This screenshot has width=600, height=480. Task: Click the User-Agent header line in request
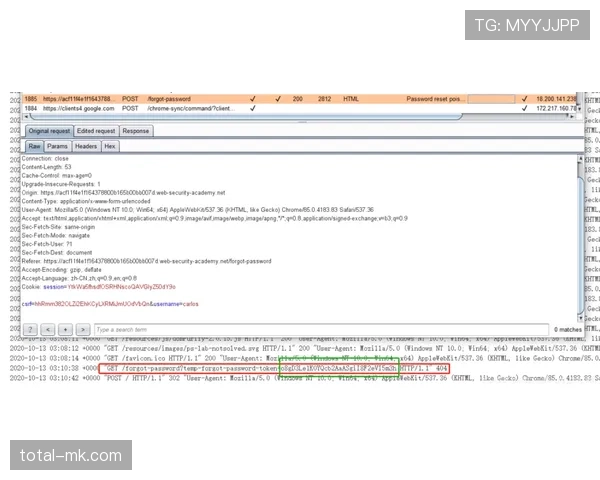[x=197, y=210]
